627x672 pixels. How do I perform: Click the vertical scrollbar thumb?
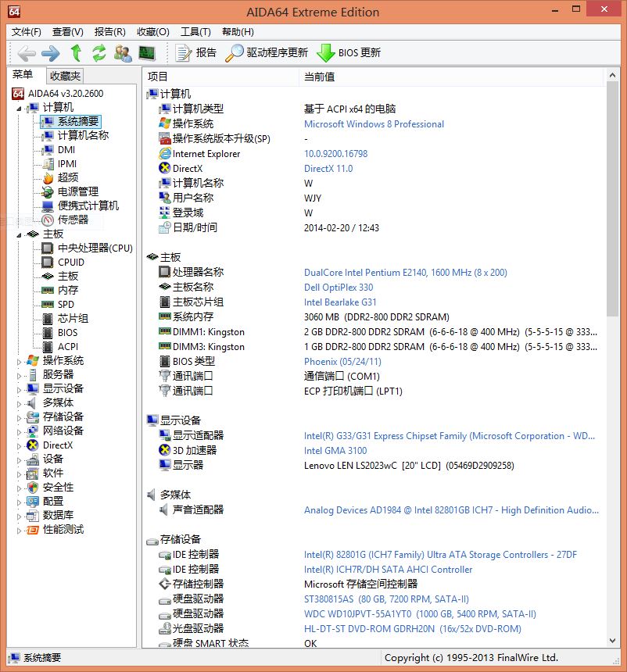tap(612, 198)
